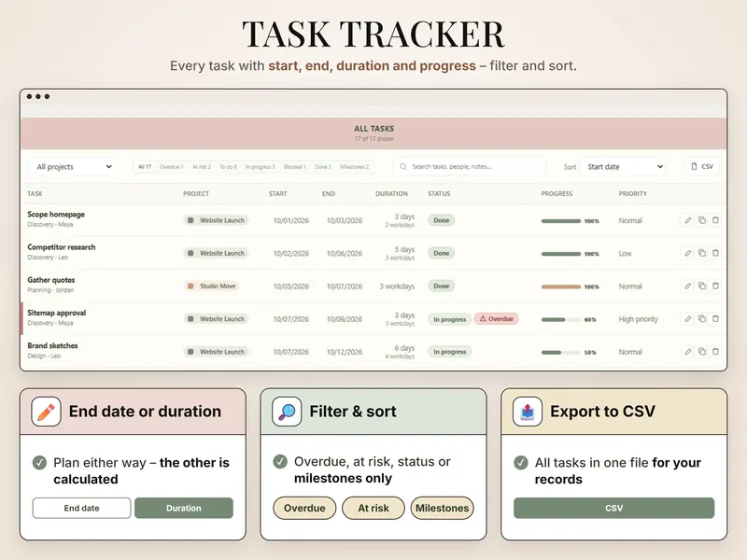The image size is (747, 560).
Task: Open the Competitor research task name
Action: click(62, 247)
